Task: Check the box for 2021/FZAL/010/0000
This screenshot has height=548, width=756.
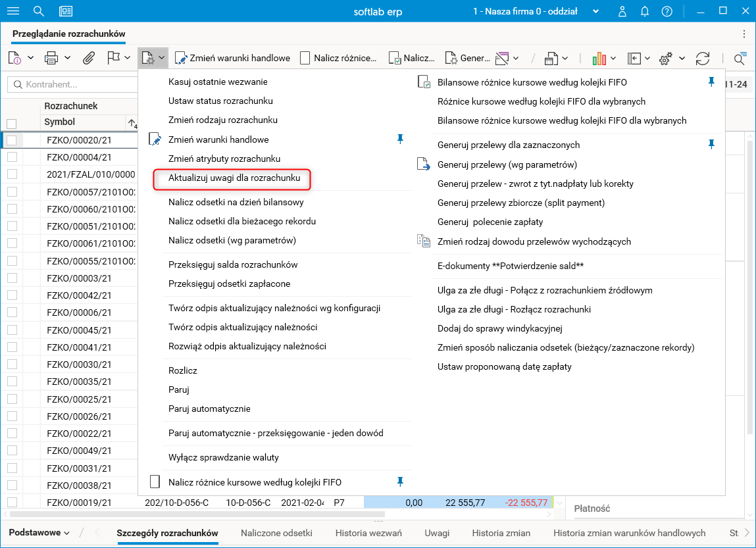Action: coord(12,174)
